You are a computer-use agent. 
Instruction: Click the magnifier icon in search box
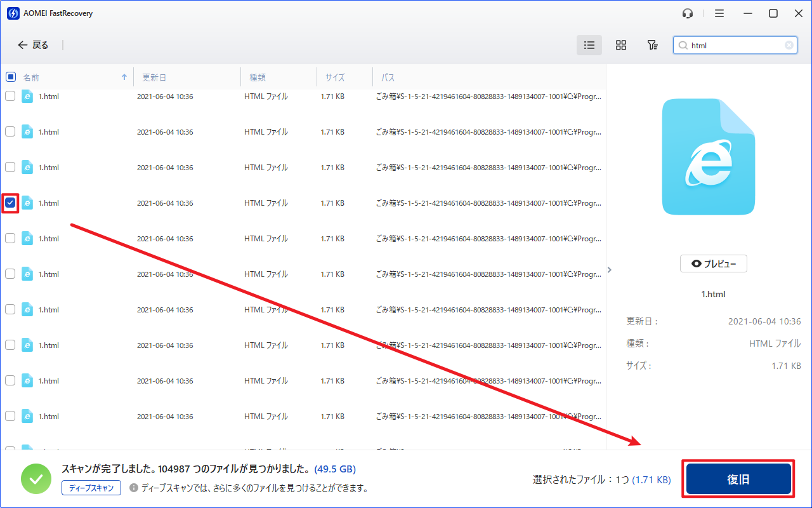coord(683,46)
